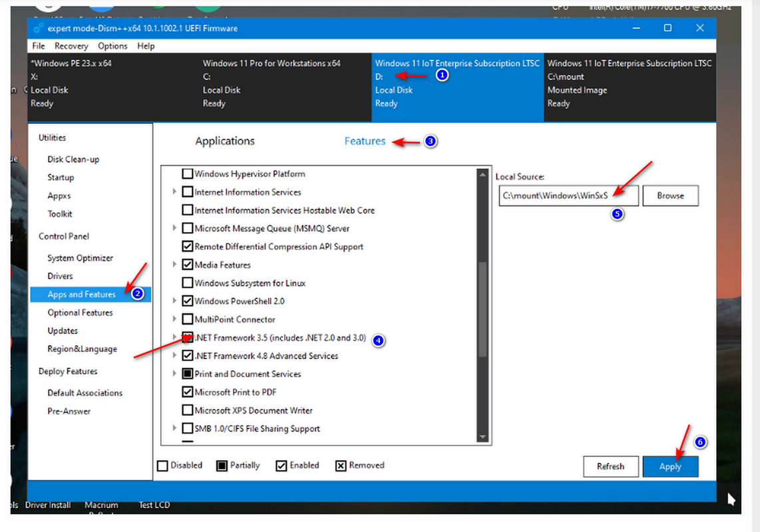Open the File menu
The height and width of the screenshot is (532, 760).
point(39,46)
